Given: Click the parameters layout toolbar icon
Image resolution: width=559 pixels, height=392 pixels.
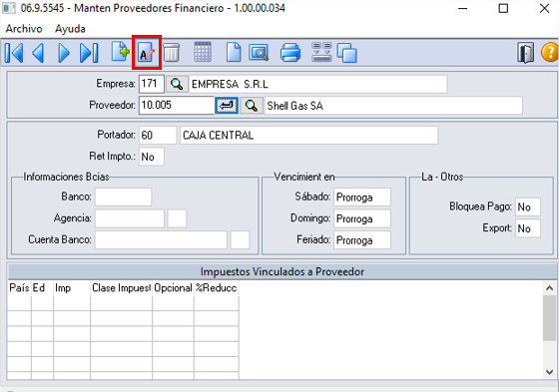Looking at the screenshot, I should click(321, 52).
